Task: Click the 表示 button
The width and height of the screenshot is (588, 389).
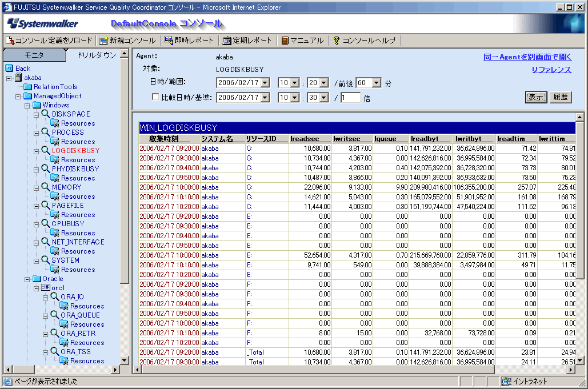Action: click(x=536, y=97)
